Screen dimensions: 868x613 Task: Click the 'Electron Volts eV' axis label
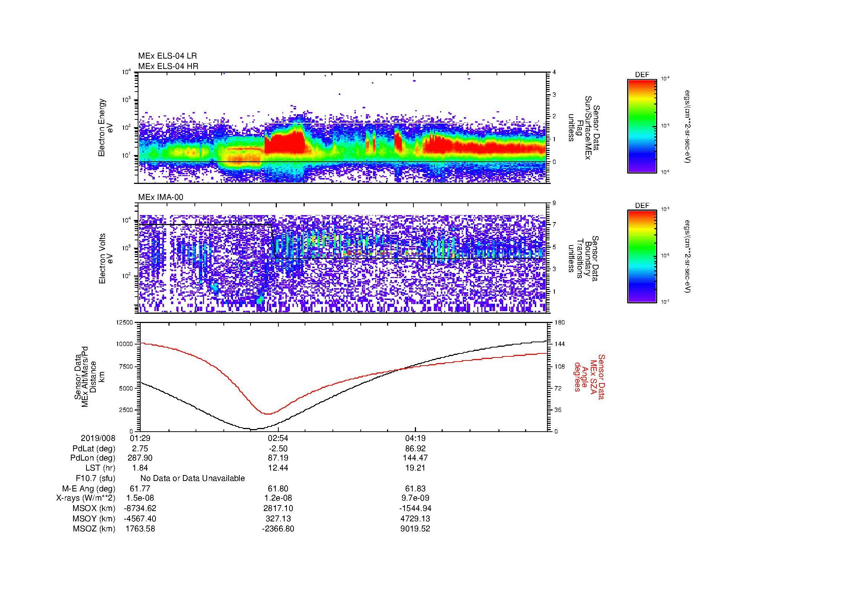[106, 258]
